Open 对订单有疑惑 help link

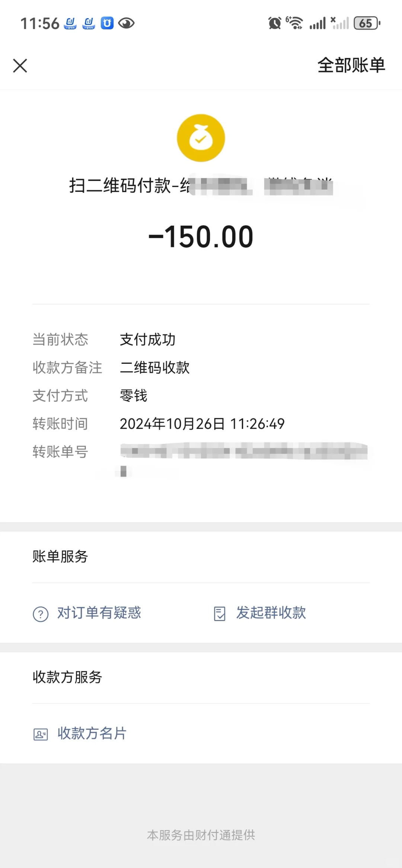coord(99,613)
